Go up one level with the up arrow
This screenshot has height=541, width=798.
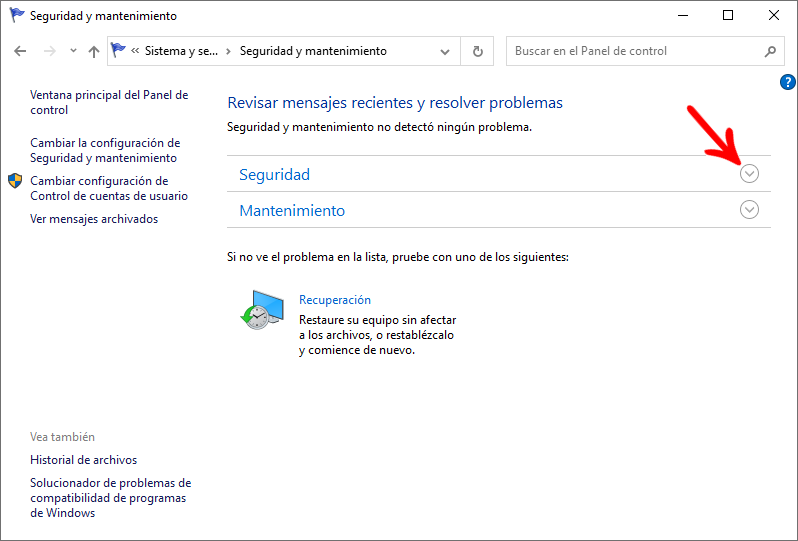tap(94, 51)
